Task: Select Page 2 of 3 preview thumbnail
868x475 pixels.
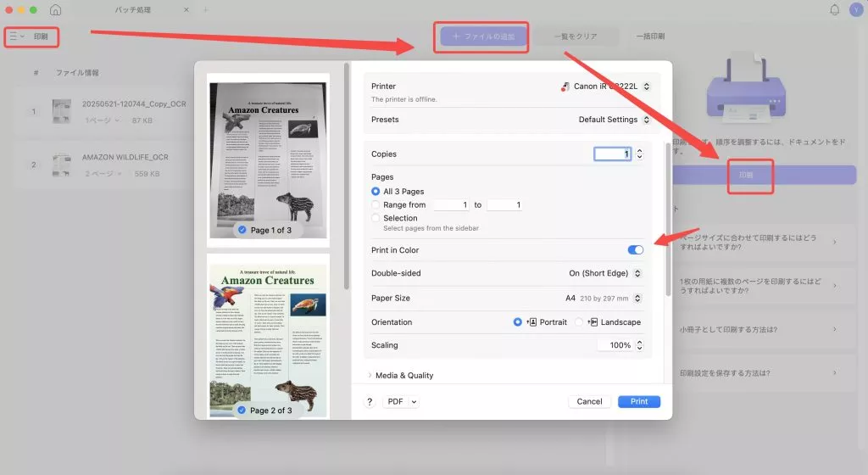Action: (x=268, y=336)
